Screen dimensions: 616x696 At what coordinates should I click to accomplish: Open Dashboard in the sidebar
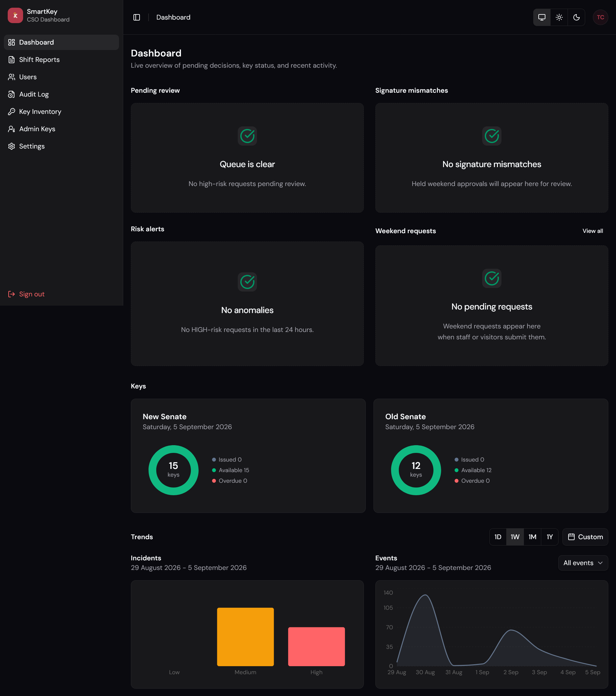click(61, 42)
